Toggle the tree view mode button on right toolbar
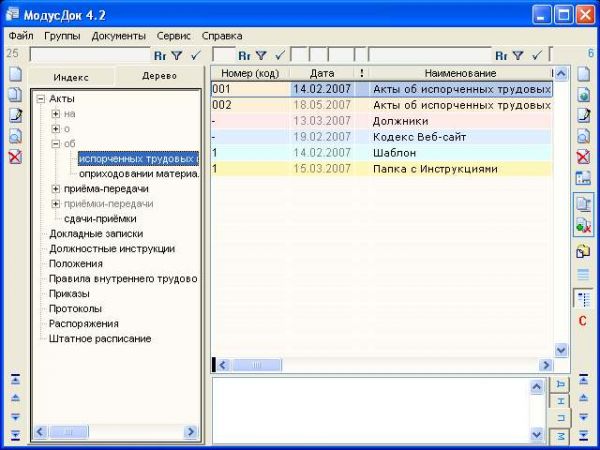600x450 pixels. click(583, 298)
